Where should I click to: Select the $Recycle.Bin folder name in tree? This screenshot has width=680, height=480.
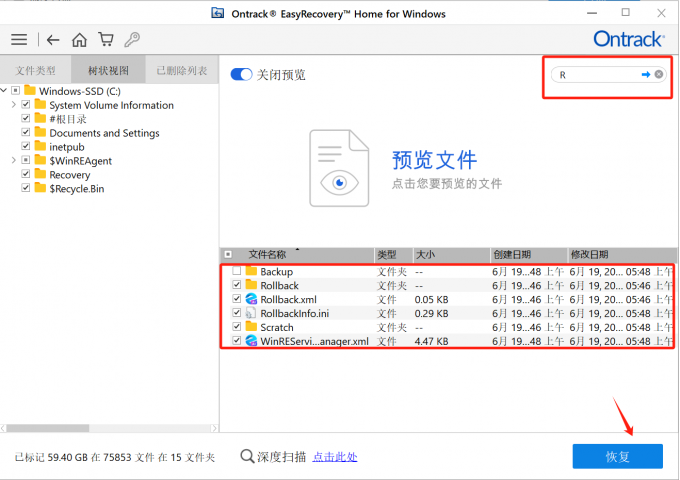77,189
